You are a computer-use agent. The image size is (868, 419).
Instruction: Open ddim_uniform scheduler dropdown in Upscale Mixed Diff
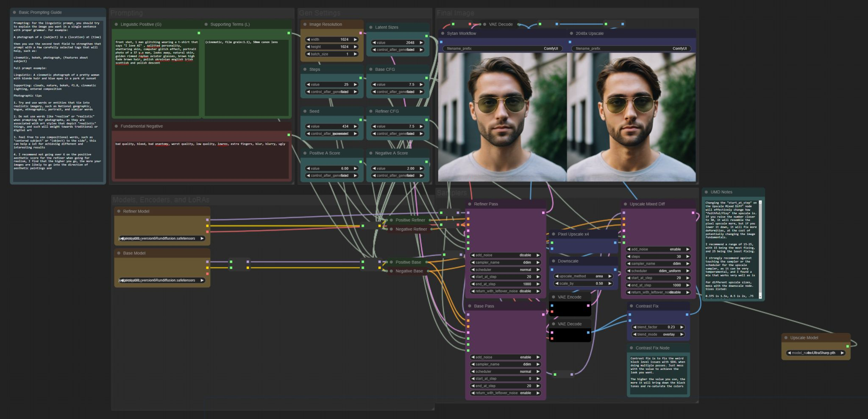[658, 271]
